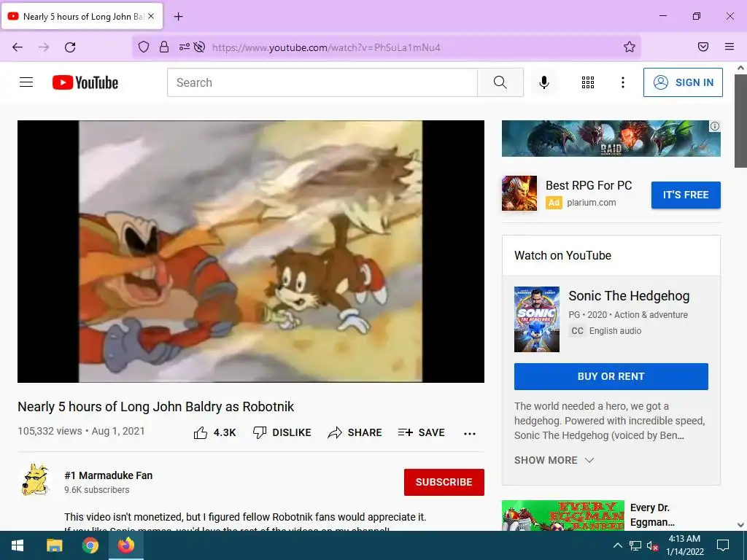Start voice search with the microphone

click(543, 82)
